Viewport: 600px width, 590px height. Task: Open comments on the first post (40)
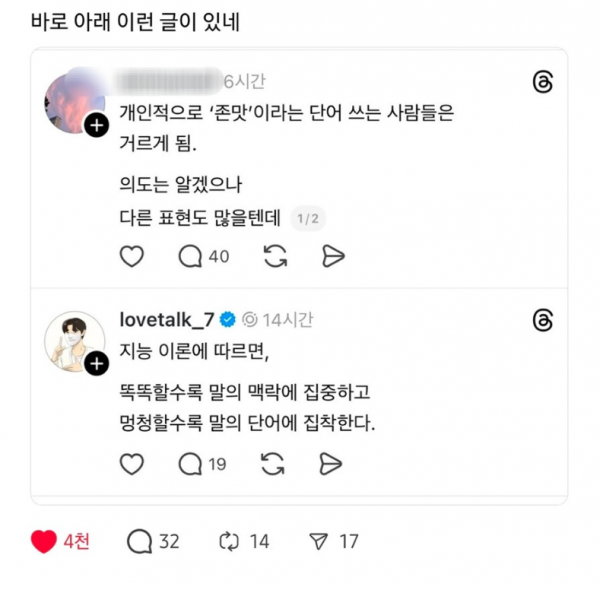click(x=190, y=257)
